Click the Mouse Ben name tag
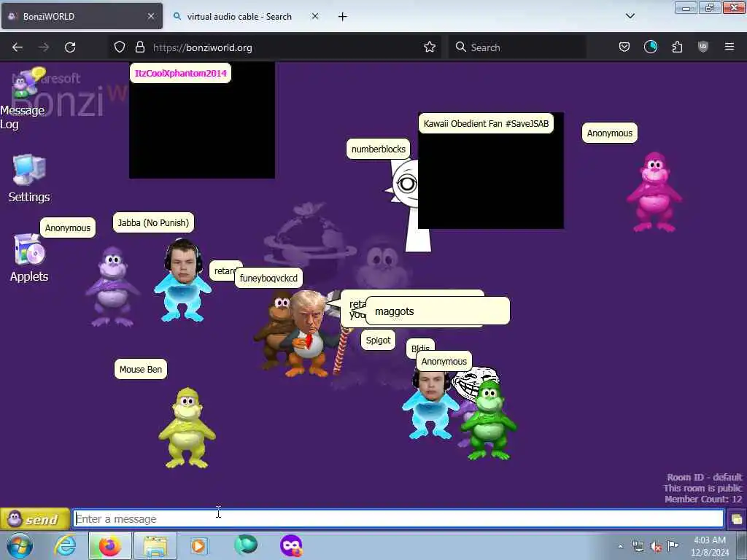The width and height of the screenshot is (747, 560). [141, 369]
